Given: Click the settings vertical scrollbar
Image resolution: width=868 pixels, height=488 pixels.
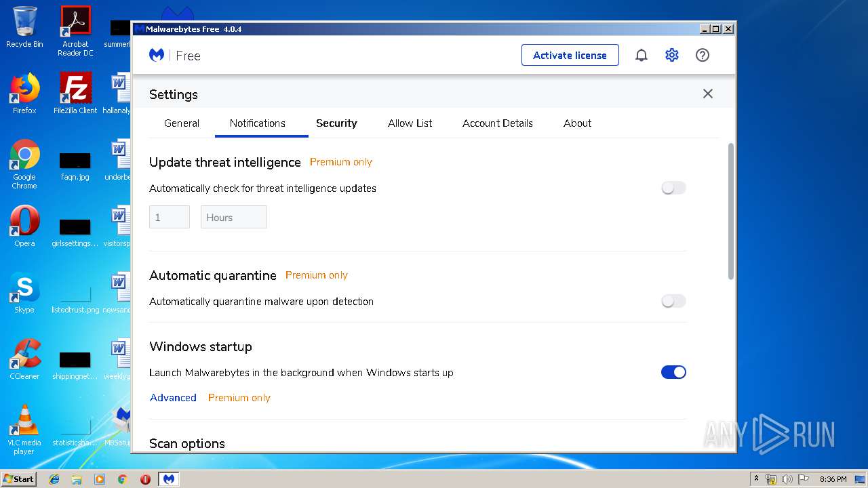Looking at the screenshot, I should [x=731, y=211].
